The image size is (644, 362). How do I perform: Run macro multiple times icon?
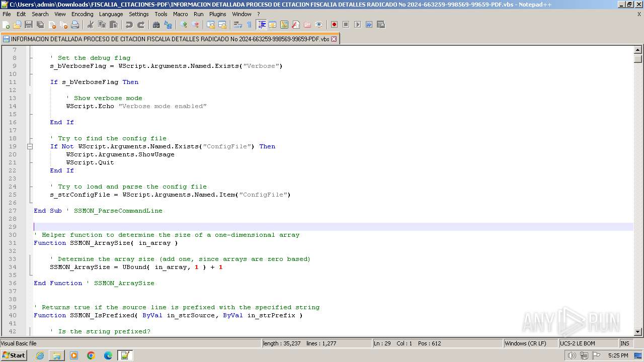tap(369, 25)
